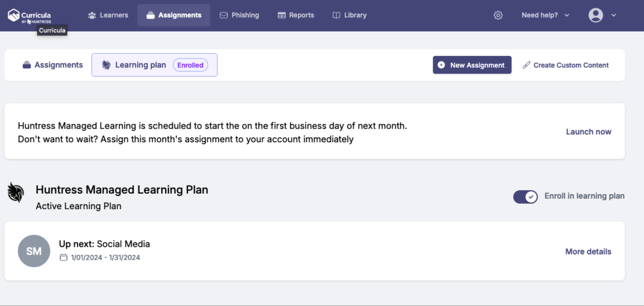Click the 'Active Learning Plan' subtitle
This screenshot has width=644, height=306.
point(78,206)
